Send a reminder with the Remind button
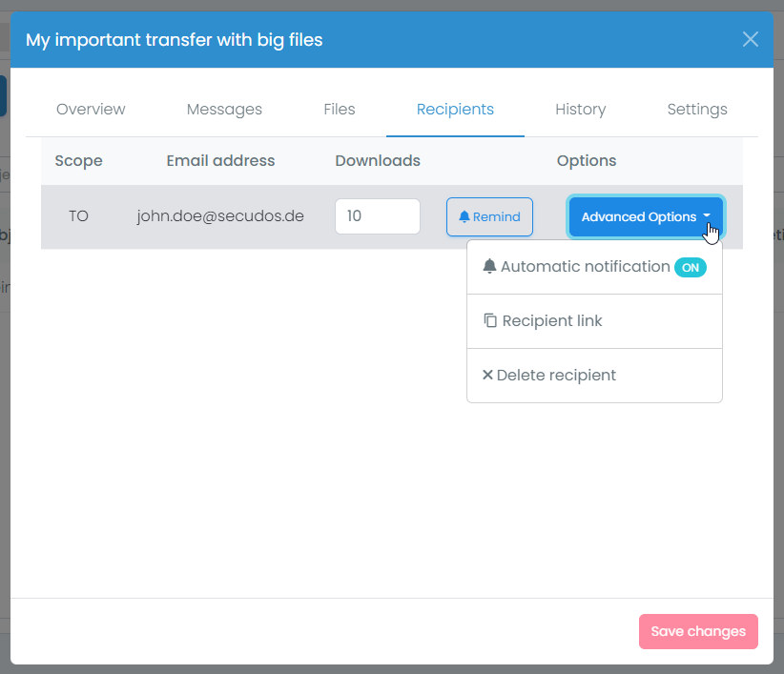 pos(489,216)
